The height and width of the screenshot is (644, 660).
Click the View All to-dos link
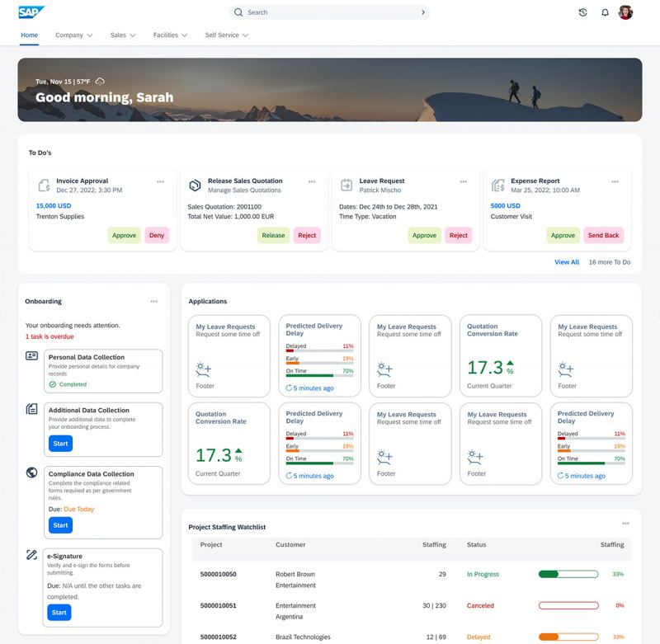click(x=567, y=262)
